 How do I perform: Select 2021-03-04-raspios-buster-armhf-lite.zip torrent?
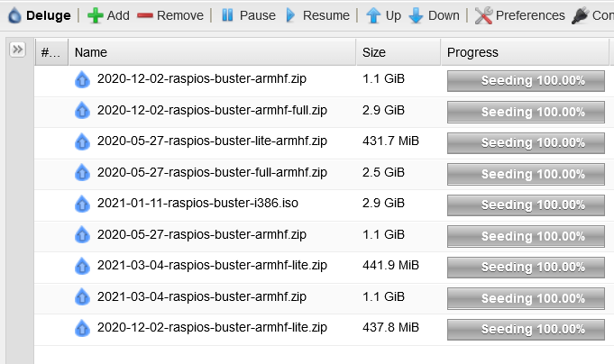[212, 265]
